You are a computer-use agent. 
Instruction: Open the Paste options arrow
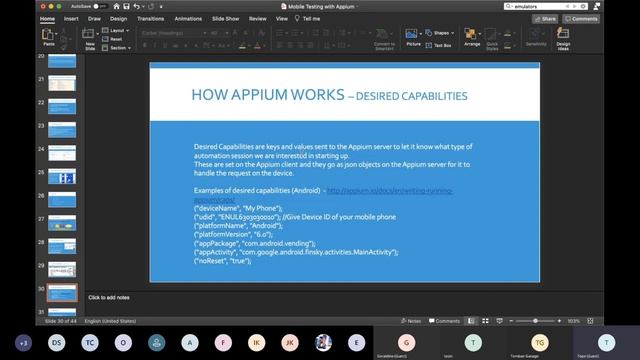pyautogui.click(x=56, y=34)
